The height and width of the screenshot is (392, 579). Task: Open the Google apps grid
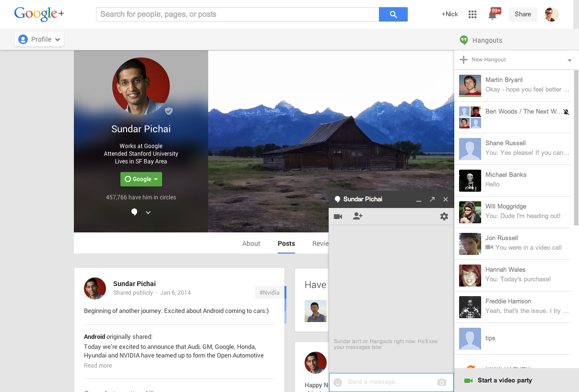(x=473, y=14)
